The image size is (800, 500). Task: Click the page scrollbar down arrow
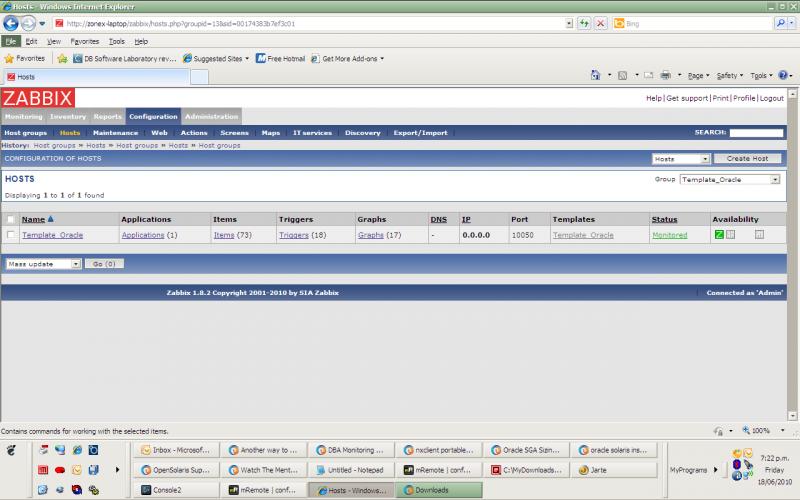coord(793,416)
